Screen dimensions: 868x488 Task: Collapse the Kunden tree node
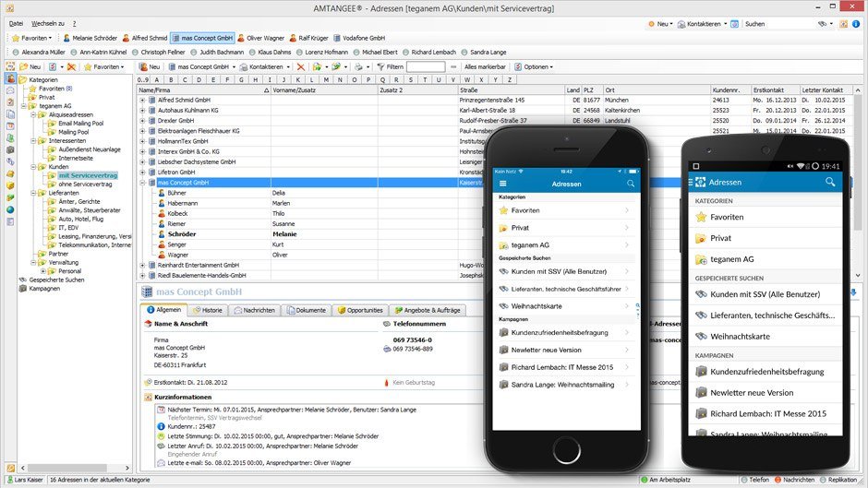[x=33, y=167]
